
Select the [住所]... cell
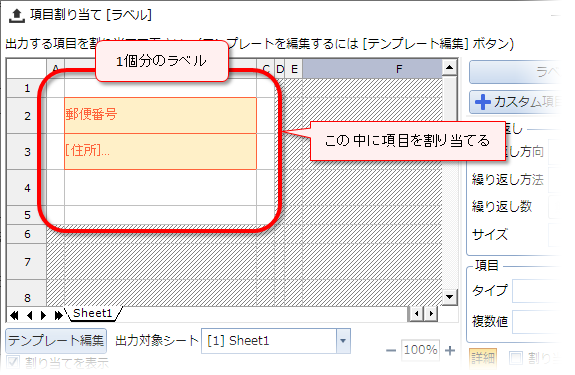[160, 151]
